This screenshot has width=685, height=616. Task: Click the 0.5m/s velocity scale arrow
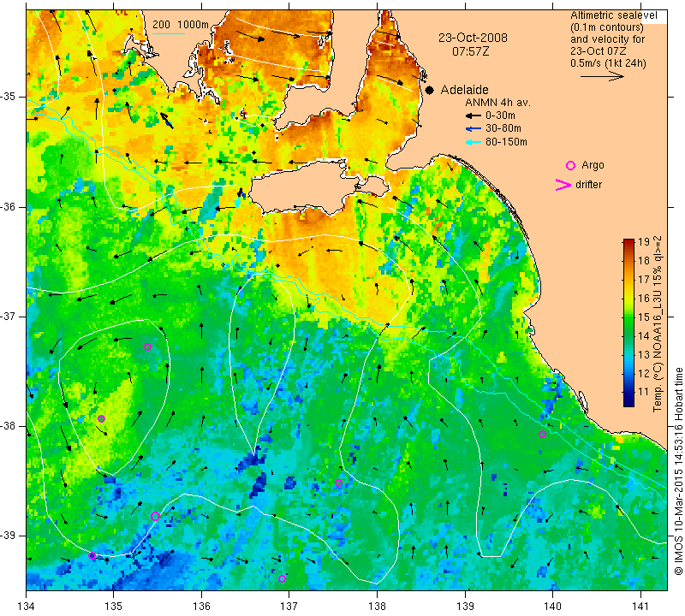pos(603,76)
